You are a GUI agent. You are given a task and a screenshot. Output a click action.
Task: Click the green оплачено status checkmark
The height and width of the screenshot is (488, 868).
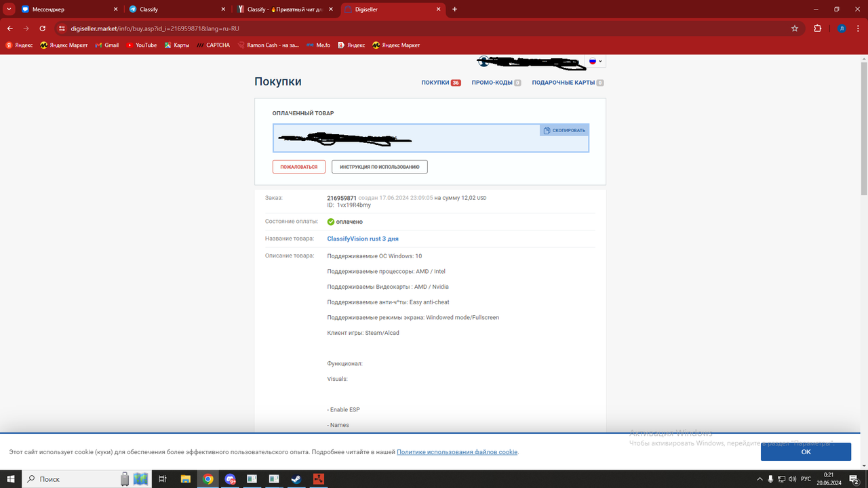pos(331,222)
